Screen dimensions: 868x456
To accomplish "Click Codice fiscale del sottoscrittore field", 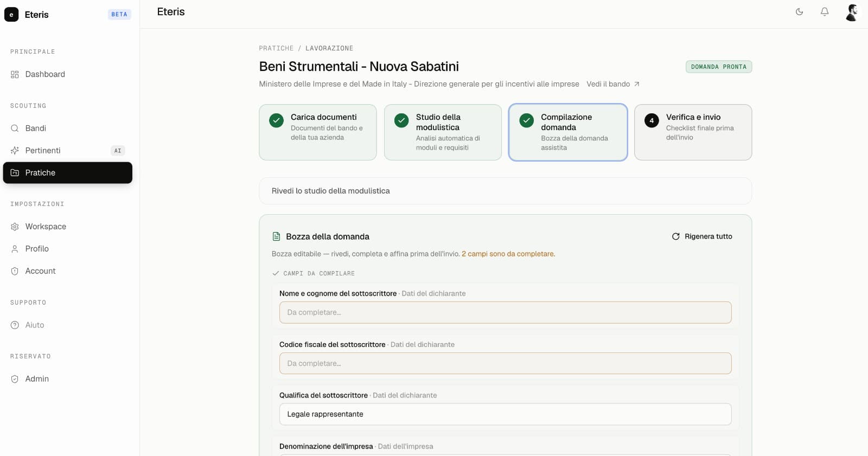I will tap(506, 364).
